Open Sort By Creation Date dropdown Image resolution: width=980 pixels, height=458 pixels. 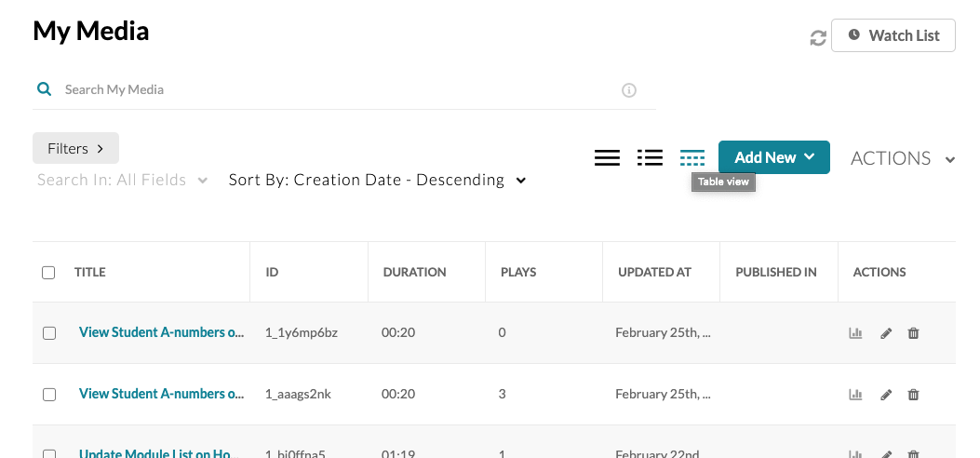[377, 180]
